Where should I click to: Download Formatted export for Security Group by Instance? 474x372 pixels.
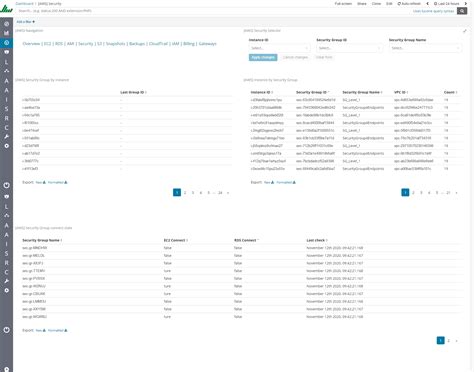click(57, 182)
